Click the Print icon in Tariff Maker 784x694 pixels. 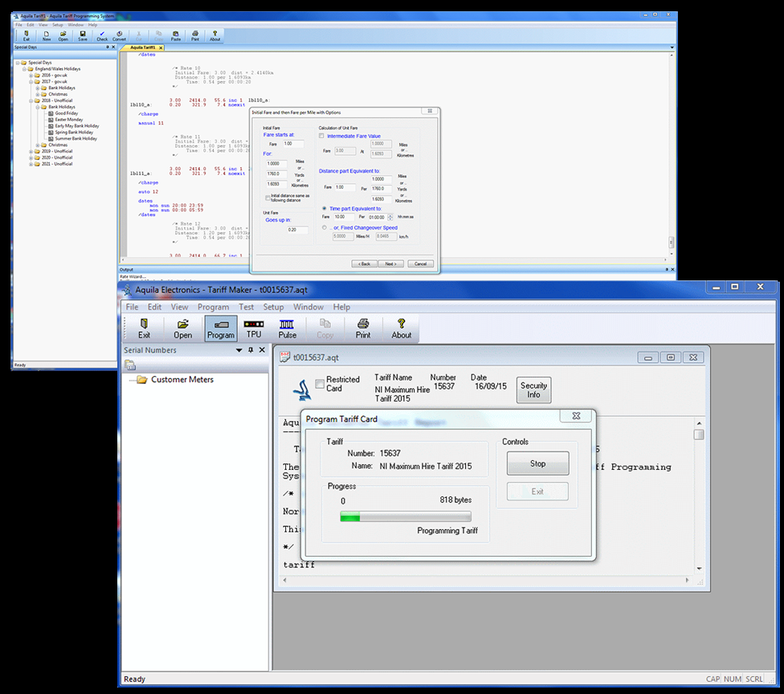coord(363,328)
